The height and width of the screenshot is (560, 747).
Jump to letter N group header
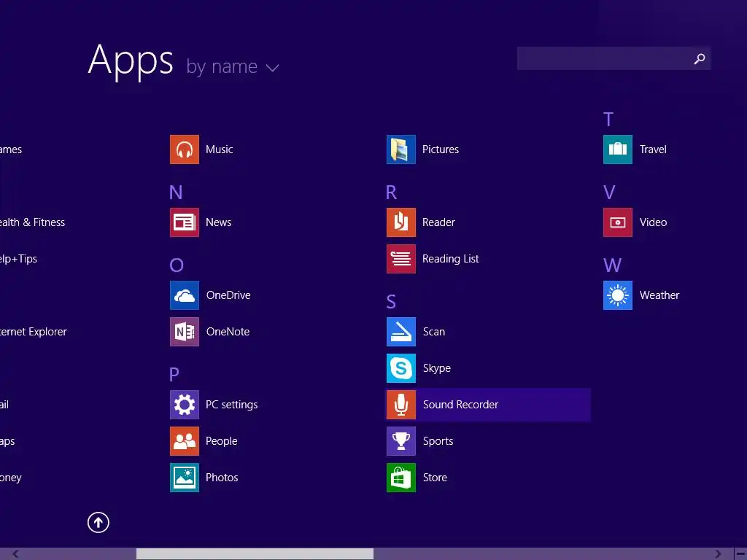(176, 192)
